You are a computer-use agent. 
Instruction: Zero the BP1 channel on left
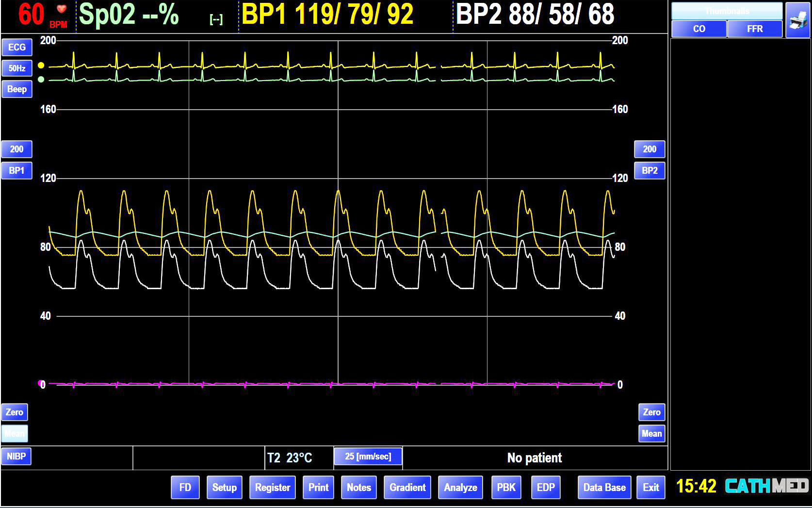[x=15, y=412]
